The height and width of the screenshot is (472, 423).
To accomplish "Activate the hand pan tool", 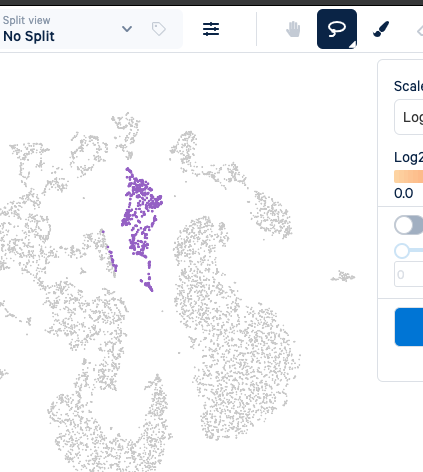I will tap(293, 29).
